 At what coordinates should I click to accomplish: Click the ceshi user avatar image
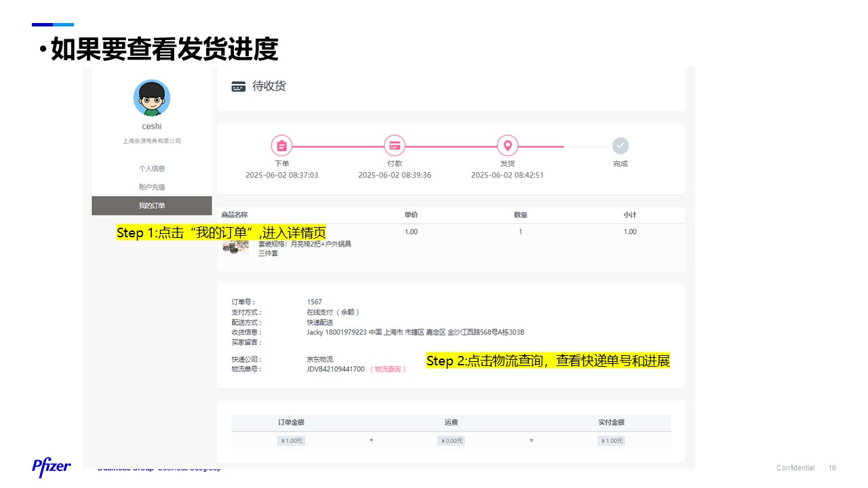152,98
